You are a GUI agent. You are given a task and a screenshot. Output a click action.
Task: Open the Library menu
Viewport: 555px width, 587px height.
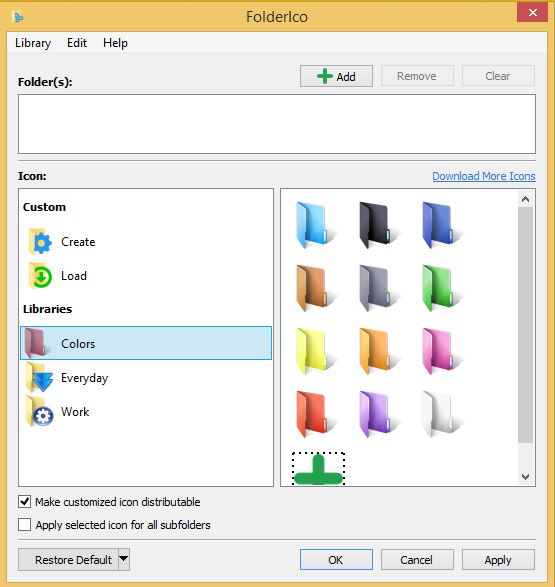pos(33,43)
